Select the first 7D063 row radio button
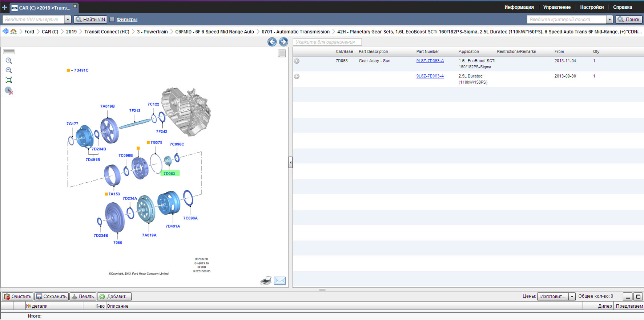Image resolution: width=644 pixels, height=320 pixels. click(x=297, y=61)
